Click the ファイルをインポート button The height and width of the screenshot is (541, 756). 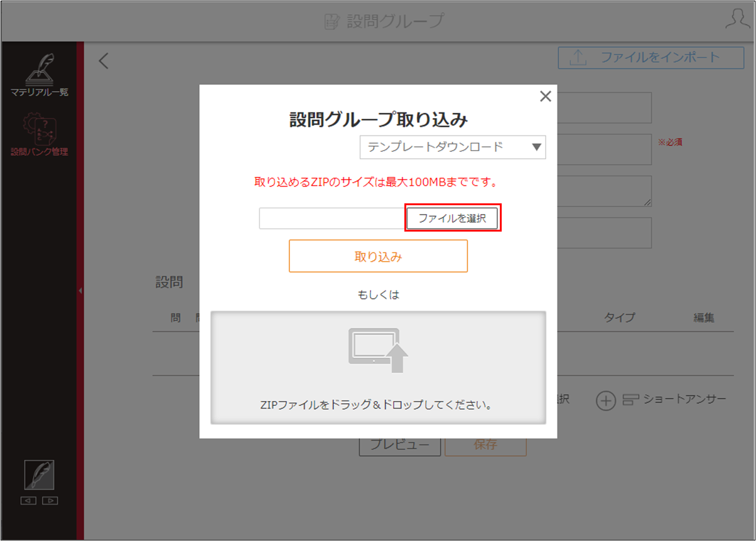(651, 58)
